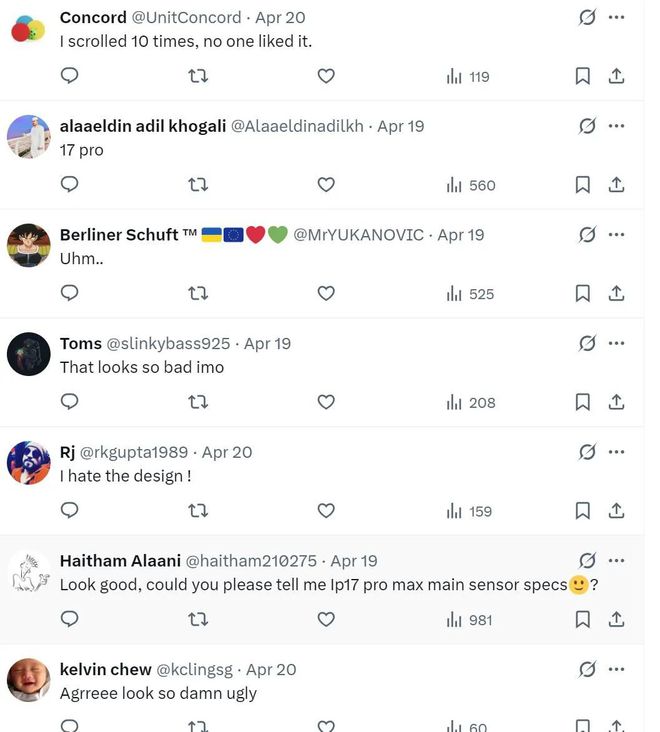The height and width of the screenshot is (732, 660).
Task: Open @slinkybass925 profile handle
Action: tap(168, 344)
